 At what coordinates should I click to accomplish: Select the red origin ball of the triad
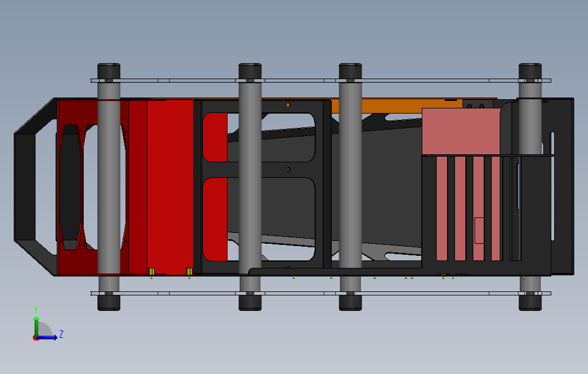point(36,338)
